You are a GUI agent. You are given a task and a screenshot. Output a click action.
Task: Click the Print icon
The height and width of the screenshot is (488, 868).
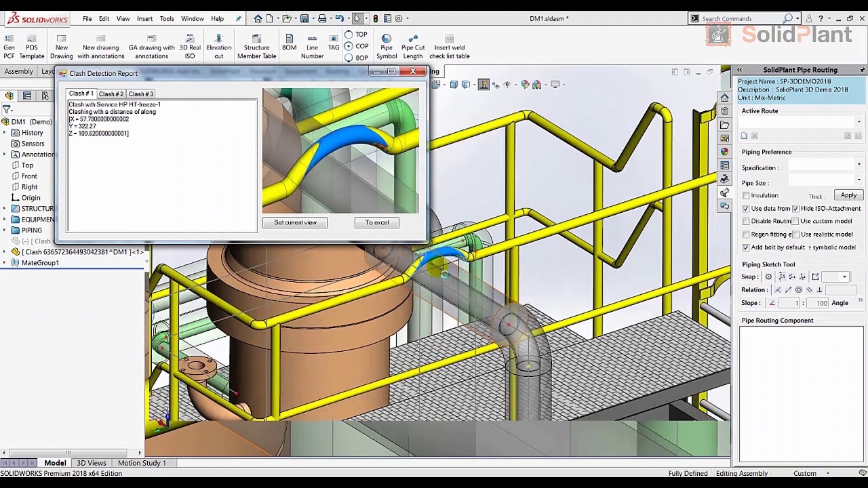322,18
